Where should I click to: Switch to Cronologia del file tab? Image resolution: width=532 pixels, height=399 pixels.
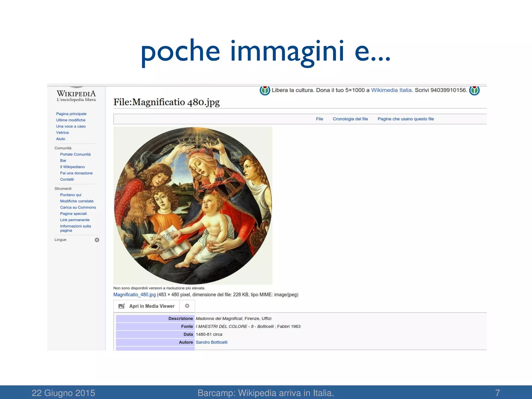350,119
